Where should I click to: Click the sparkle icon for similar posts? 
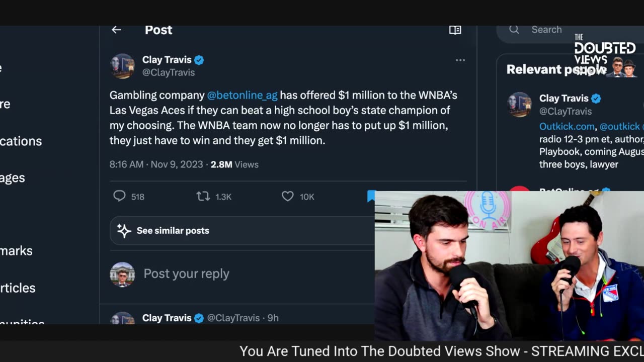pyautogui.click(x=124, y=231)
